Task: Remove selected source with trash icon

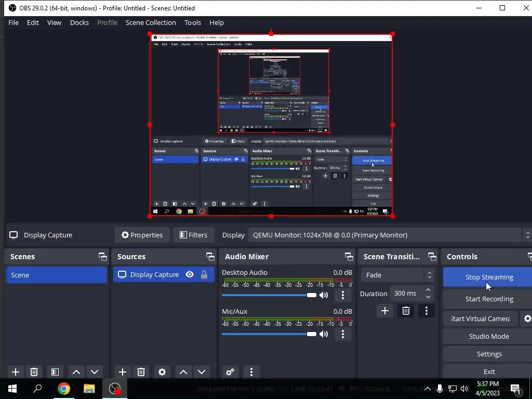Action: coord(141,372)
